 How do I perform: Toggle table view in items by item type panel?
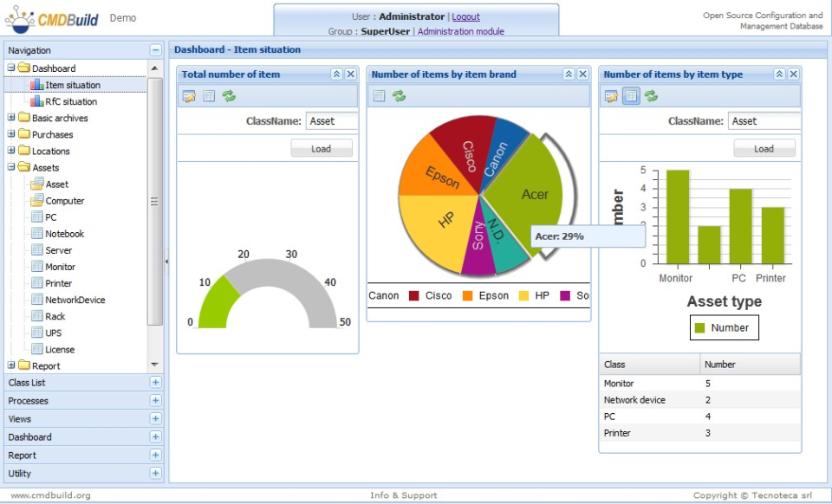click(x=631, y=96)
